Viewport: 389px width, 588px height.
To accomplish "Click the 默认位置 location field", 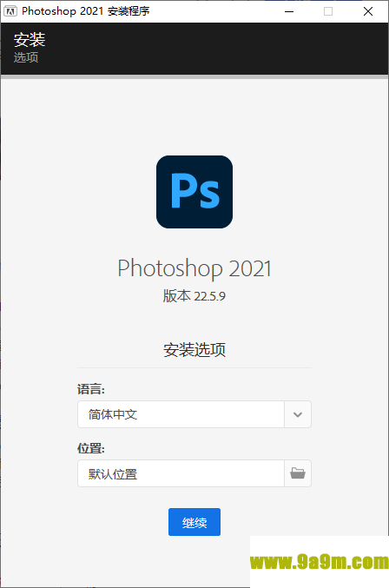I will tap(181, 473).
